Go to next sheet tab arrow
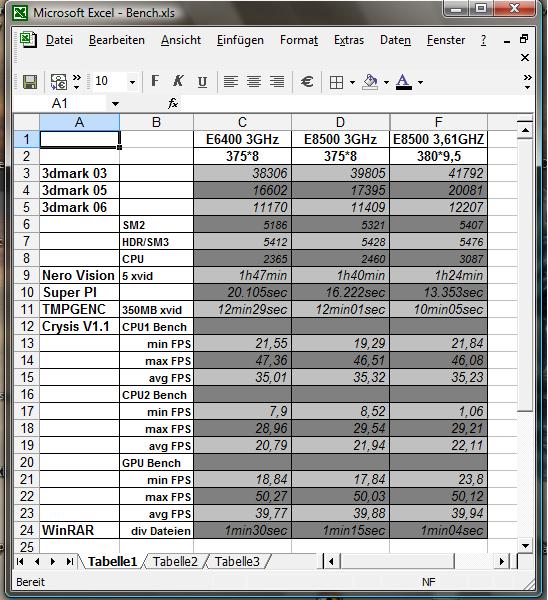Viewport: 548px width, 600px height. pyautogui.click(x=53, y=561)
